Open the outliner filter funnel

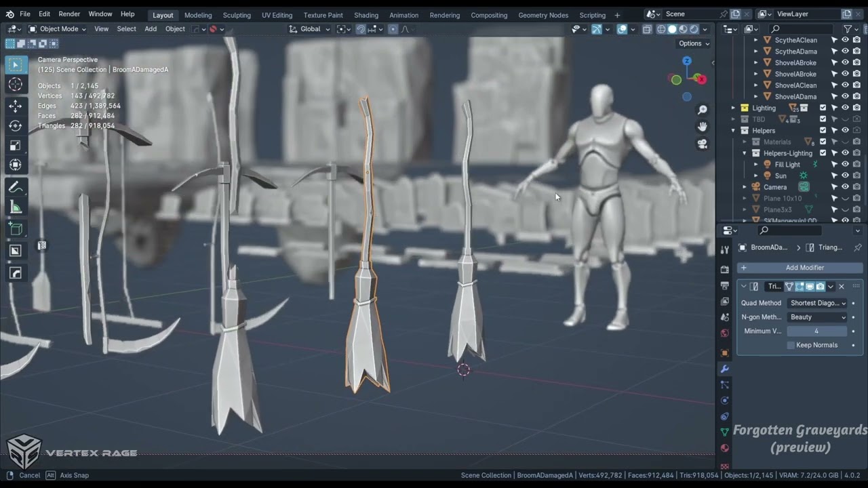coord(848,28)
